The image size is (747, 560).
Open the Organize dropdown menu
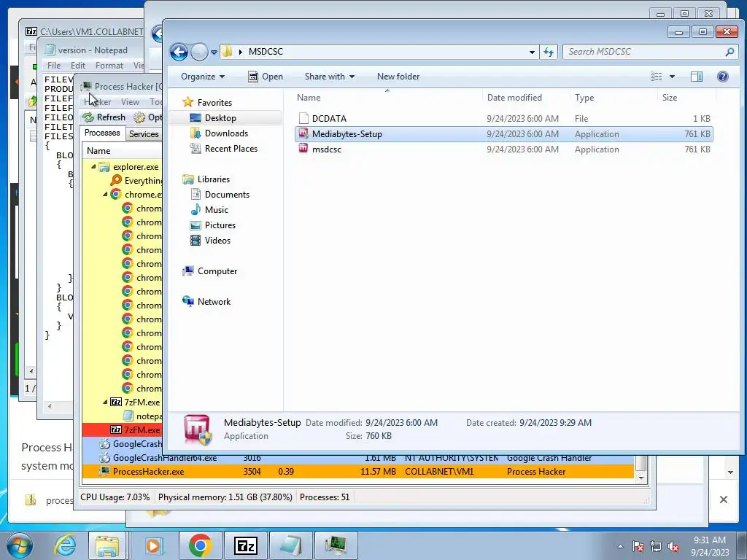point(203,76)
